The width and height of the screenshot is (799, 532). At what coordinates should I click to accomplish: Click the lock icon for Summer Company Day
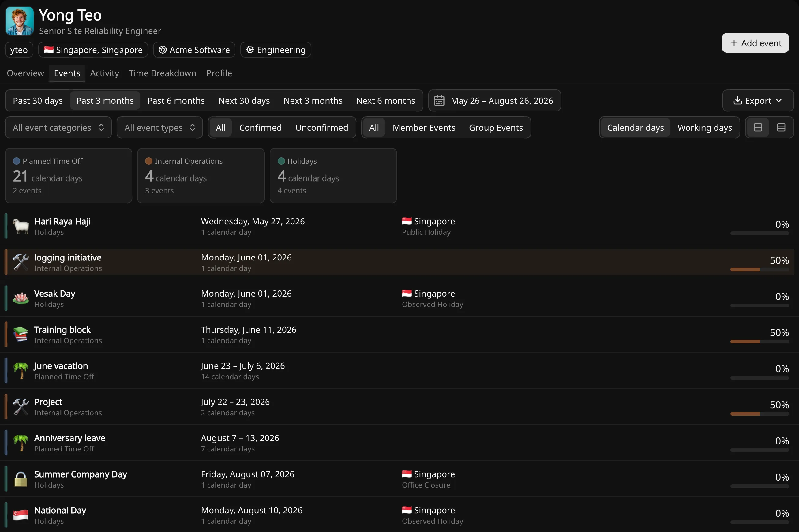coord(21,479)
